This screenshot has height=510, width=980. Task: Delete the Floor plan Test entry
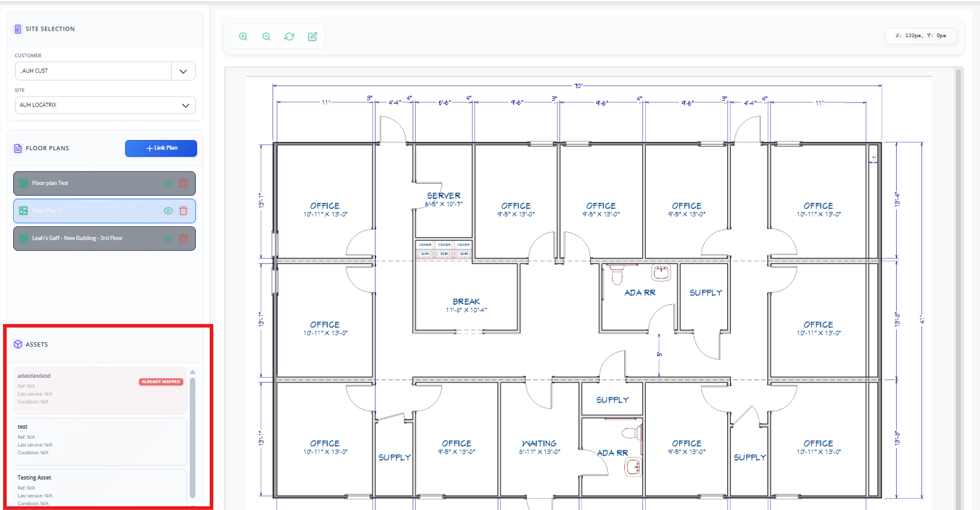pos(183,183)
